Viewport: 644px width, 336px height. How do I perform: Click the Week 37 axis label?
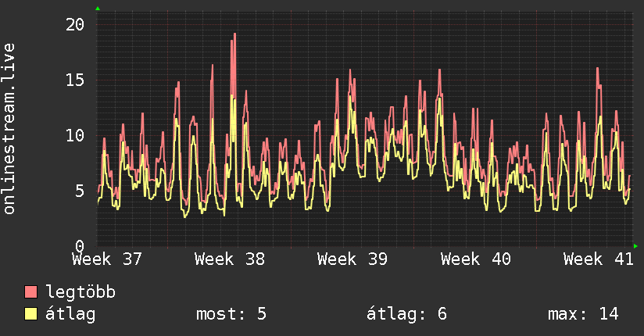point(107,259)
